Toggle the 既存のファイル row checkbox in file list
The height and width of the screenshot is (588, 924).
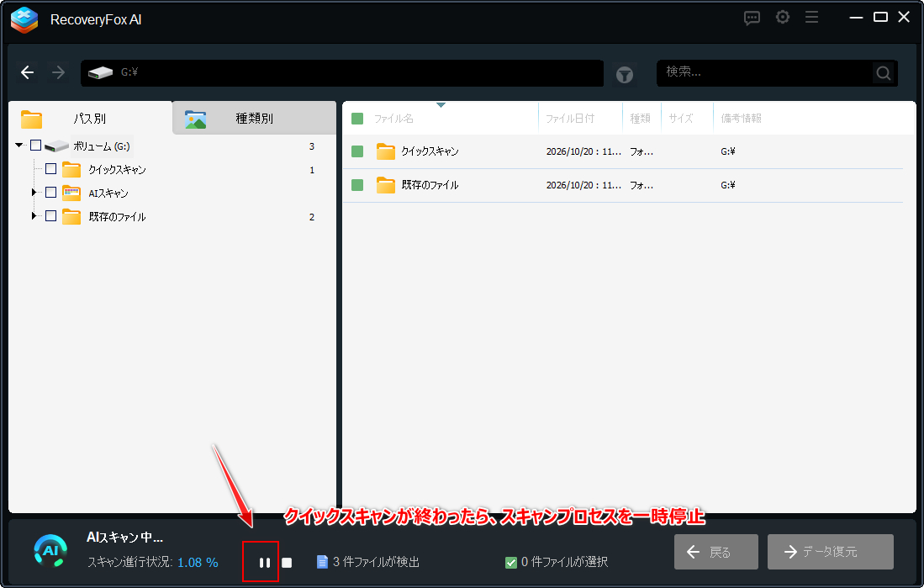pos(357,185)
